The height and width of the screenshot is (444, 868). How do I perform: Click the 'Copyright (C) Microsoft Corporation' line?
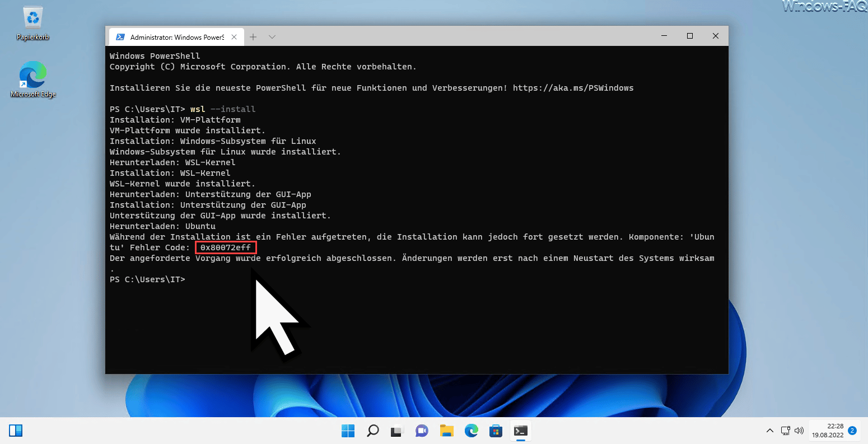(263, 67)
